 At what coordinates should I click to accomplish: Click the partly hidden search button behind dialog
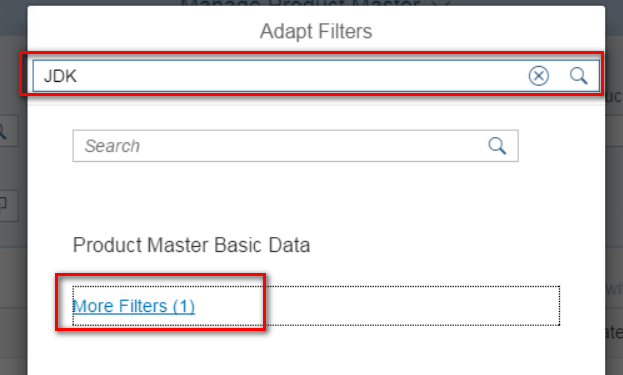(x=8, y=131)
